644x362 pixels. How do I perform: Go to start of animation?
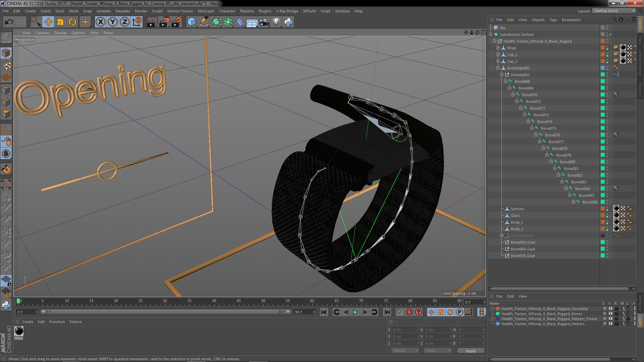pos(324,312)
